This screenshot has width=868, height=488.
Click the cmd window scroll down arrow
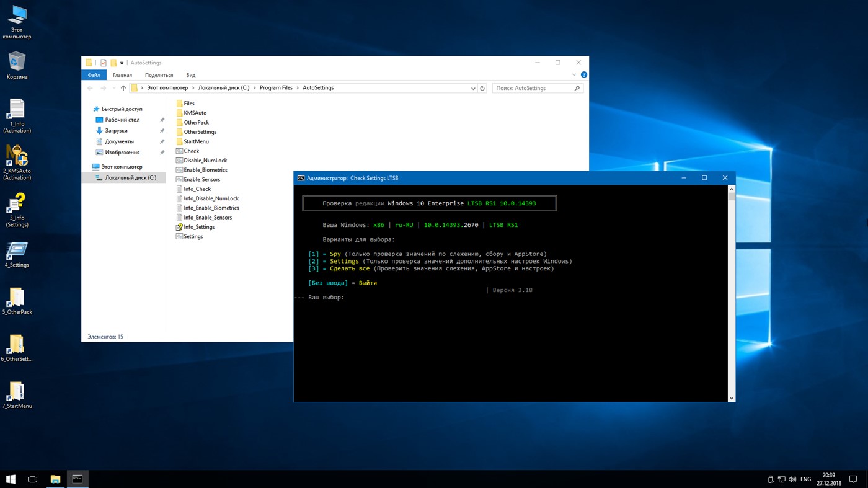[x=732, y=398]
